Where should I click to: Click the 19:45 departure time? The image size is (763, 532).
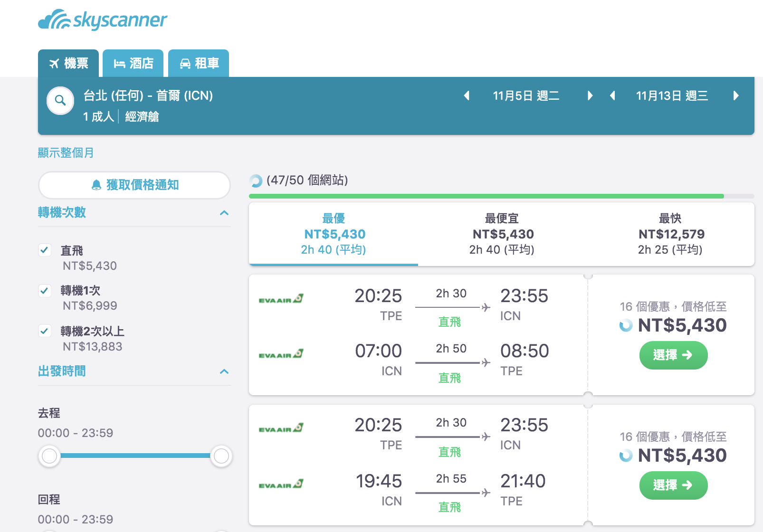pos(379,481)
